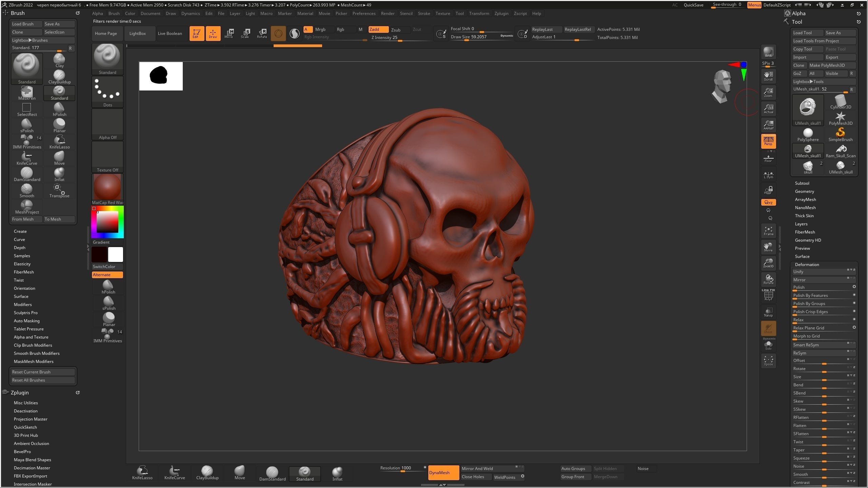The width and height of the screenshot is (868, 488).
Task: Expand the Layers section in Tool palette
Action: pyautogui.click(x=801, y=224)
